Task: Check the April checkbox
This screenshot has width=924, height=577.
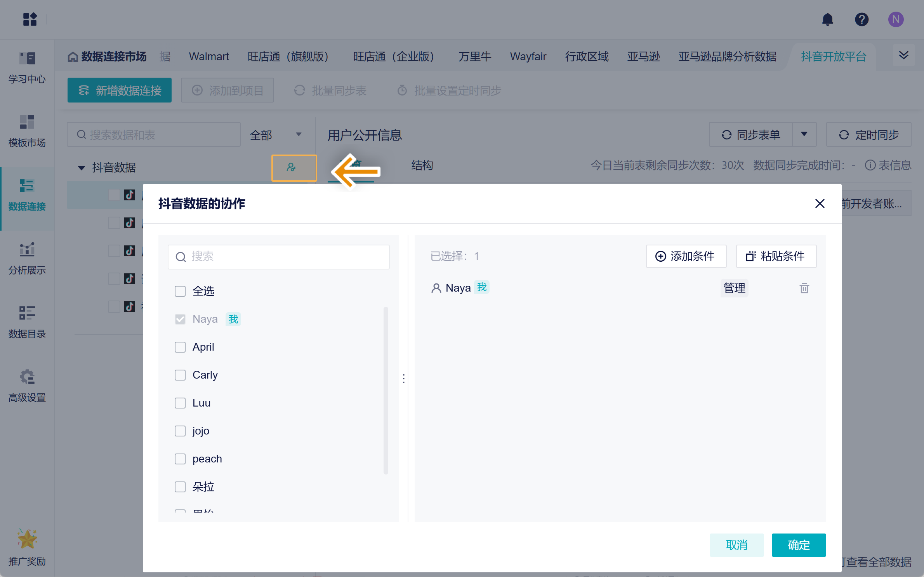Action: [180, 347]
